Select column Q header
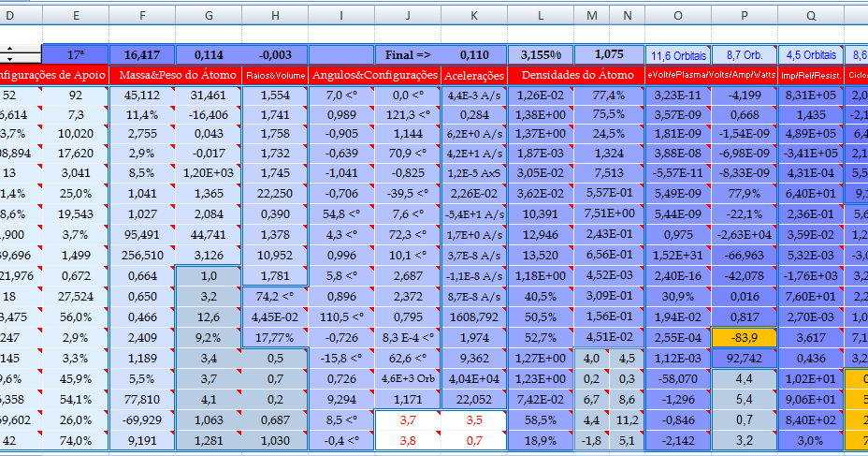 click(810, 15)
